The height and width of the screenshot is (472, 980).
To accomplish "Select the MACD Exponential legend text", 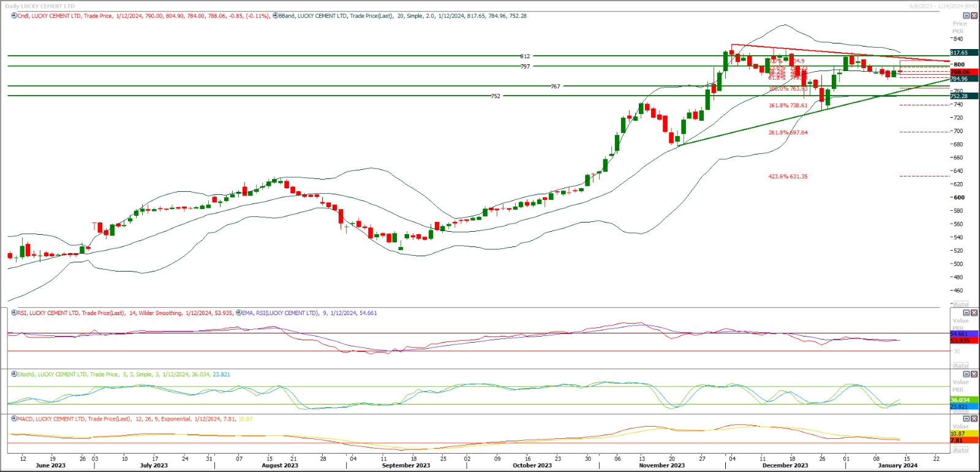I will tap(135, 419).
